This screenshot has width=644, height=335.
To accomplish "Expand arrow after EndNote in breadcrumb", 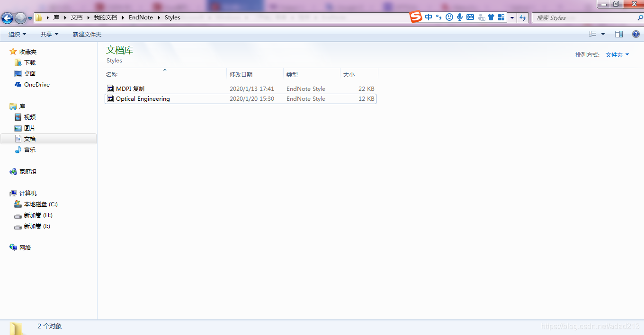I will pos(159,18).
